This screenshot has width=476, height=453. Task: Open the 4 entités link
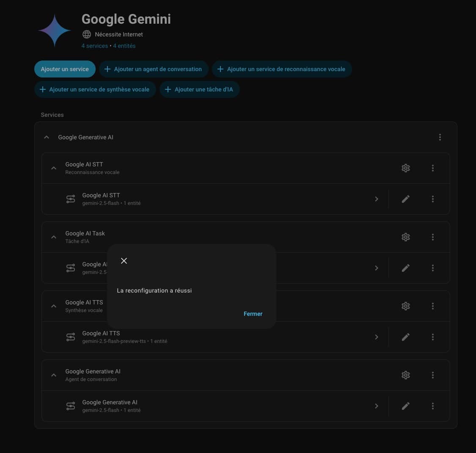tap(124, 46)
